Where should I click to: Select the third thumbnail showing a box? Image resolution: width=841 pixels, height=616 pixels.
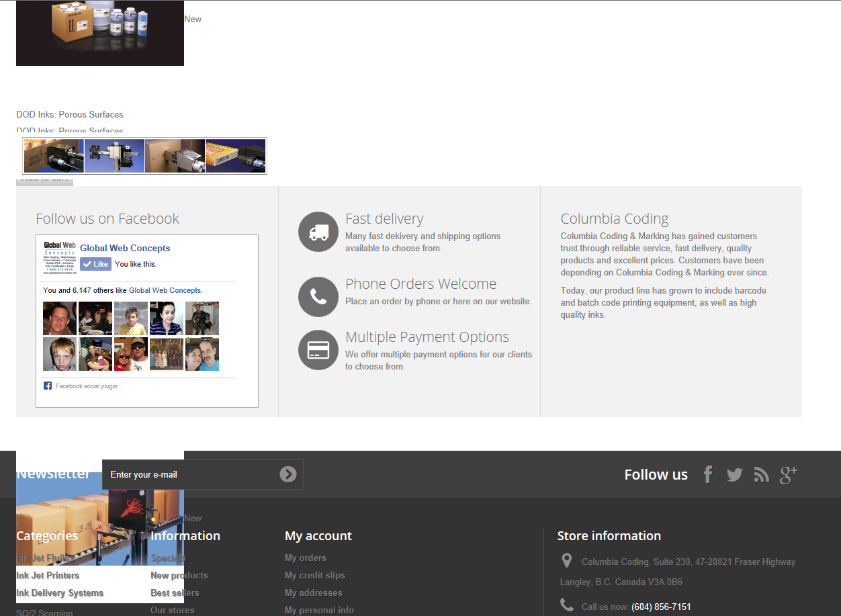(x=175, y=156)
